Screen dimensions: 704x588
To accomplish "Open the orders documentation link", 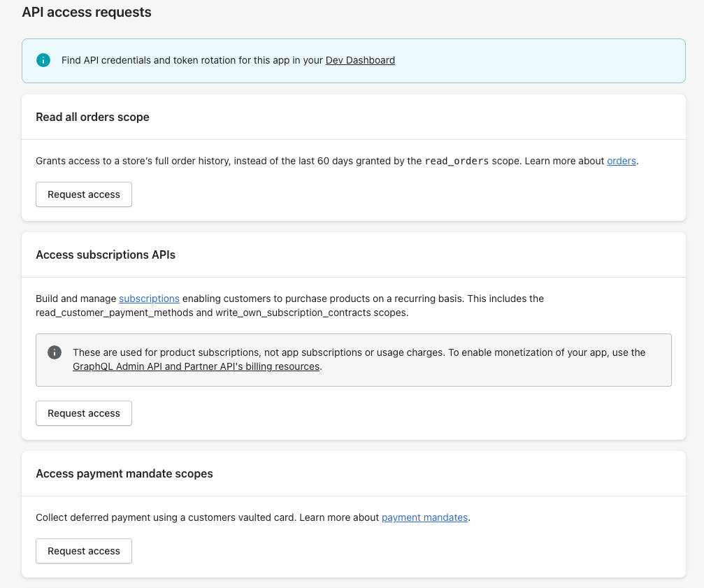I will [x=622, y=161].
